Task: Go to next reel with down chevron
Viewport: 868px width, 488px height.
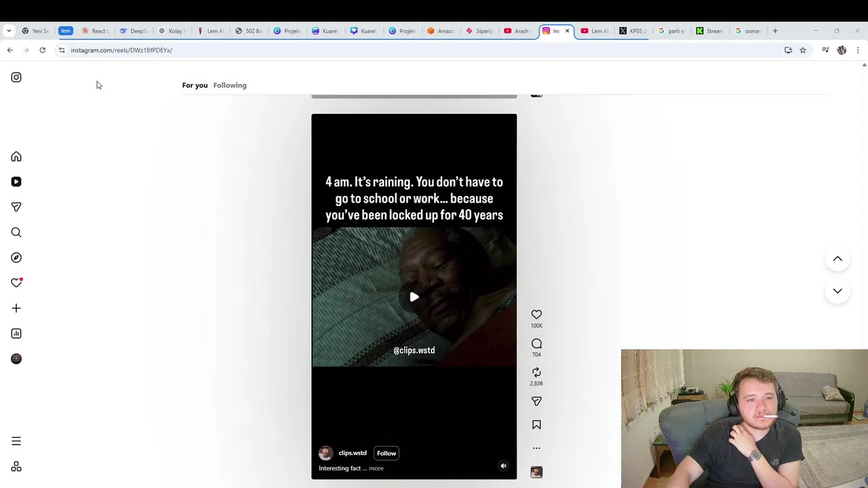Action: point(837,291)
